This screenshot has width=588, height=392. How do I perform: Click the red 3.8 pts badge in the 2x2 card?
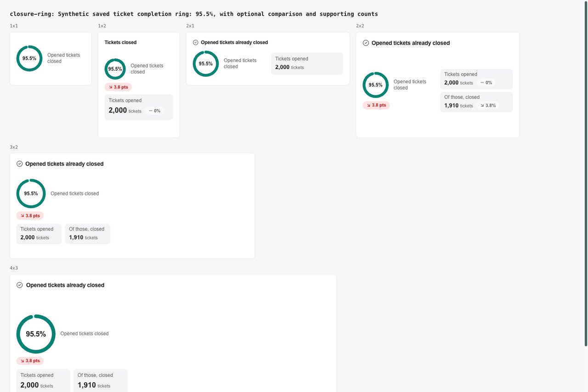tap(376, 105)
